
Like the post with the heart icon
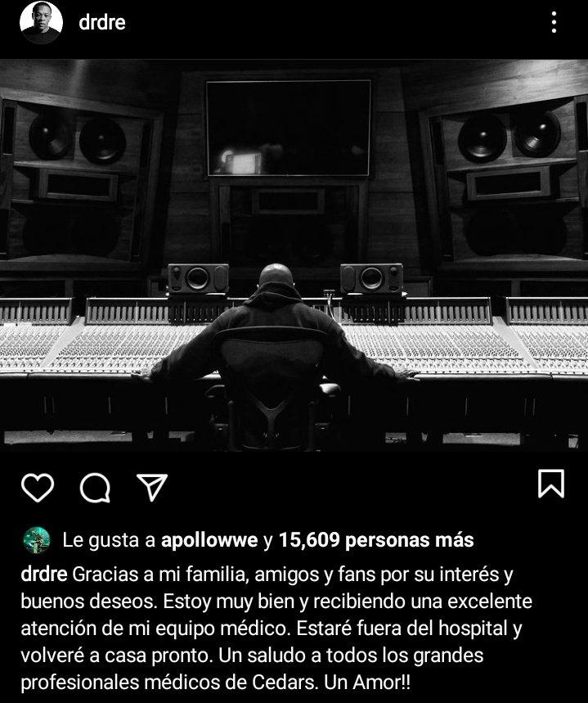38,487
